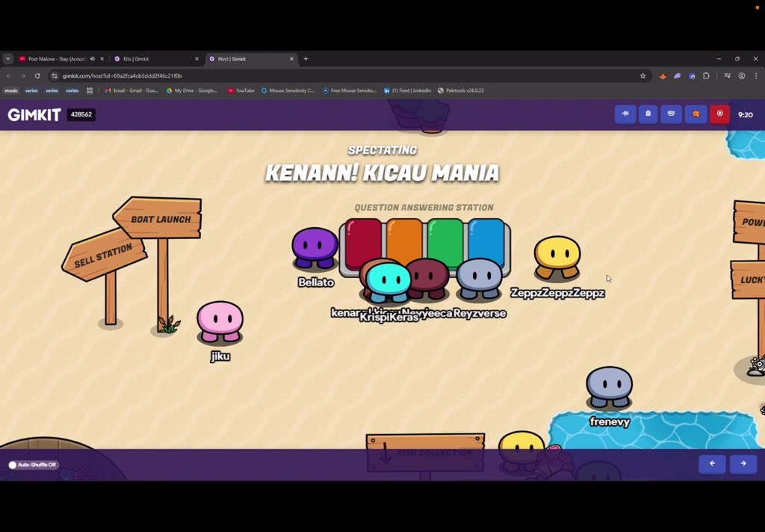
Task: Open the players group button in header
Action: pyautogui.click(x=672, y=114)
